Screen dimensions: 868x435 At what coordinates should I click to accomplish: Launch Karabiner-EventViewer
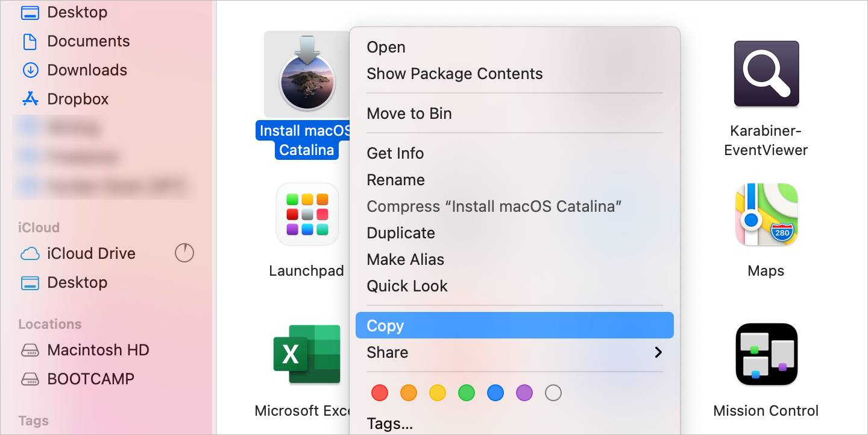point(766,74)
